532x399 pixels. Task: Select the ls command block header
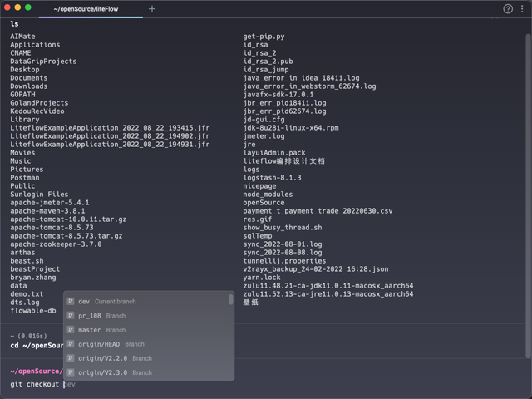click(15, 23)
